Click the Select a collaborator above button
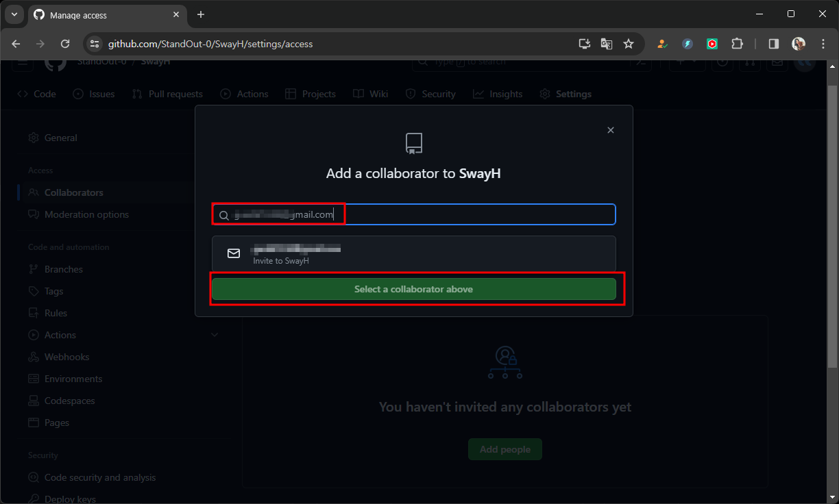This screenshot has height=504, width=839. coord(414,289)
